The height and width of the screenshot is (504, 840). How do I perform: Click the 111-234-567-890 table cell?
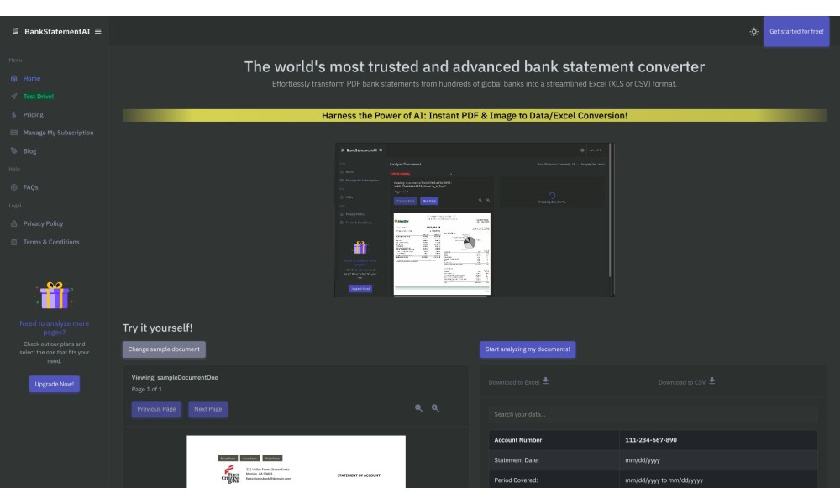click(718, 440)
